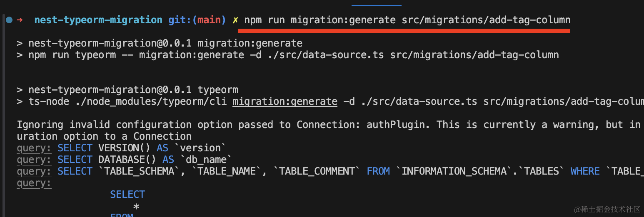Viewport: 644px width, 217px height.
Task: Click the blue command status dot
Action: pyautogui.click(x=9, y=20)
